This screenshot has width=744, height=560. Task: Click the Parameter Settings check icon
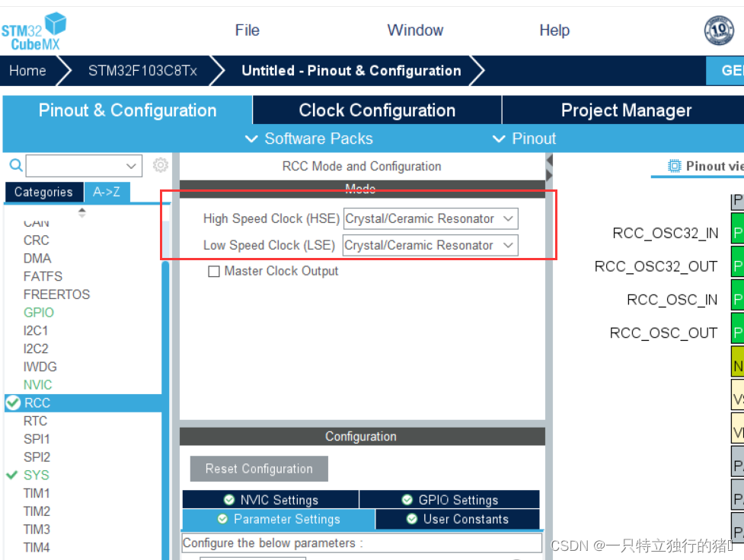(222, 519)
